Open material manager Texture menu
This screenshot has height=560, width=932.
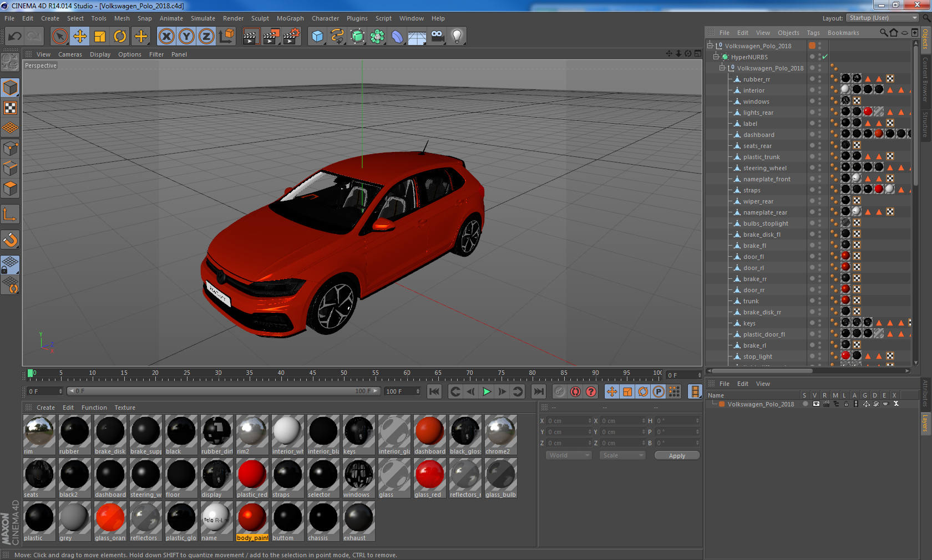(125, 408)
